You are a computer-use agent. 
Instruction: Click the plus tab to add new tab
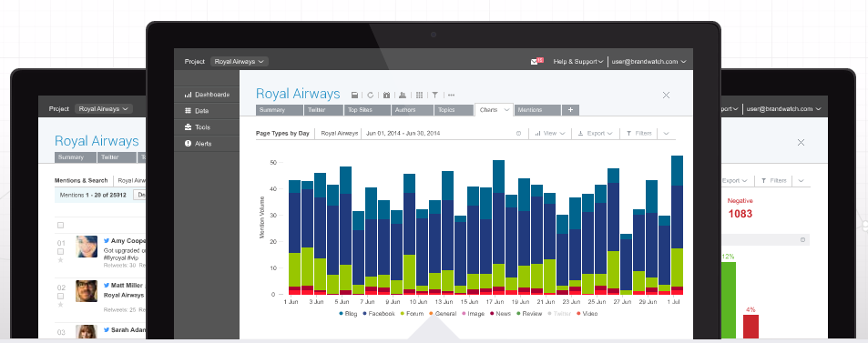[571, 110]
